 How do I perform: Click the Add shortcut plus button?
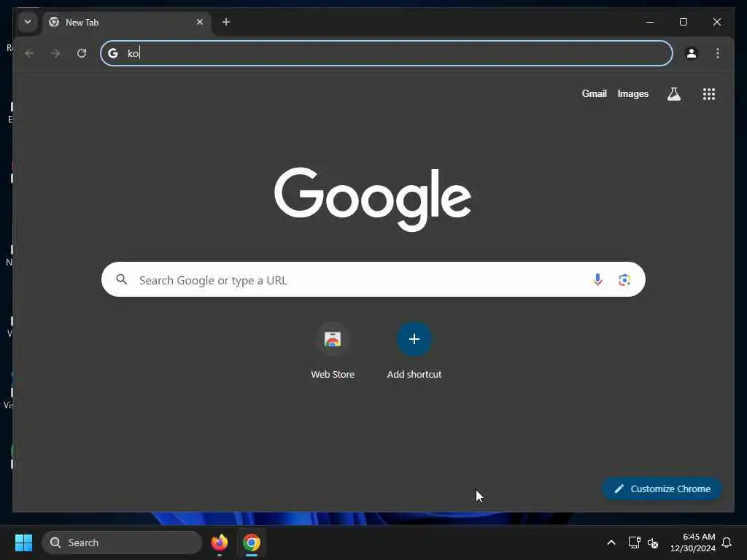tap(414, 340)
